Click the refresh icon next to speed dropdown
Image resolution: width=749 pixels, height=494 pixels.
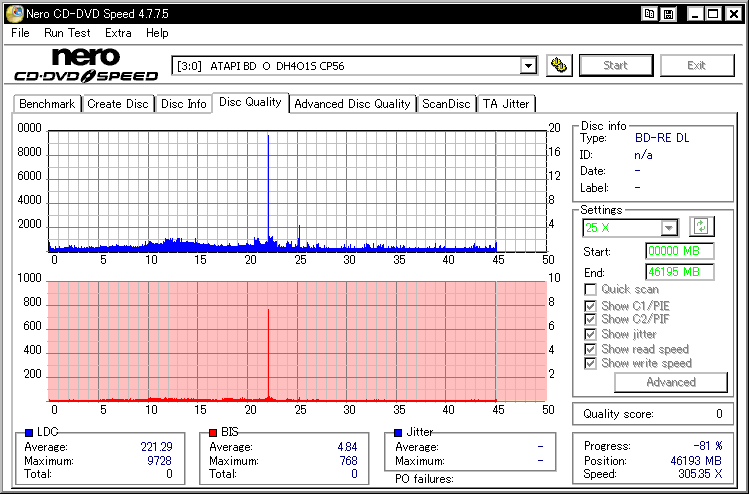point(701,226)
